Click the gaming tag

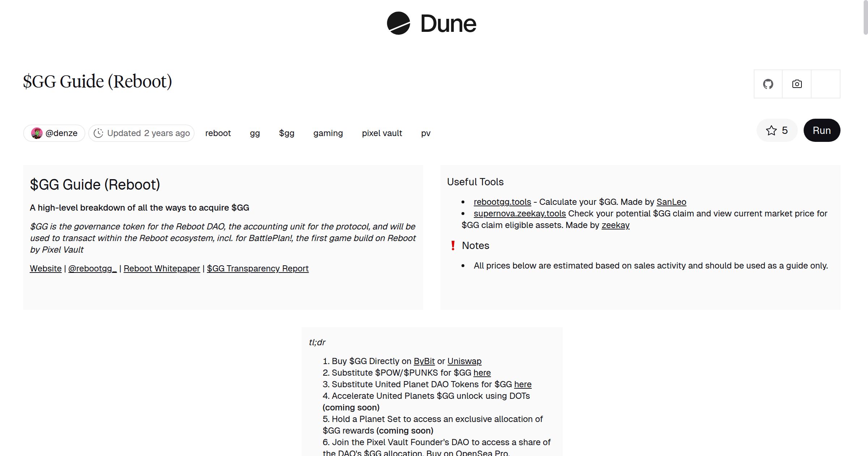328,133
